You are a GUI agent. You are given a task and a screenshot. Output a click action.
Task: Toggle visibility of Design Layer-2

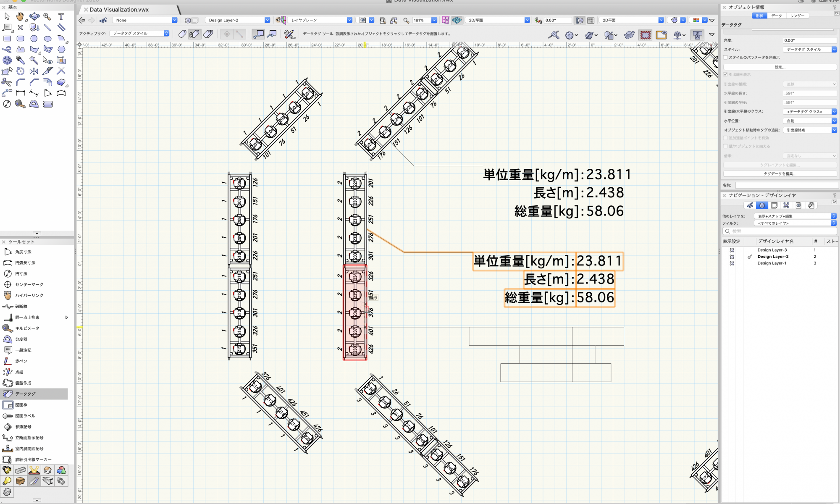click(732, 257)
